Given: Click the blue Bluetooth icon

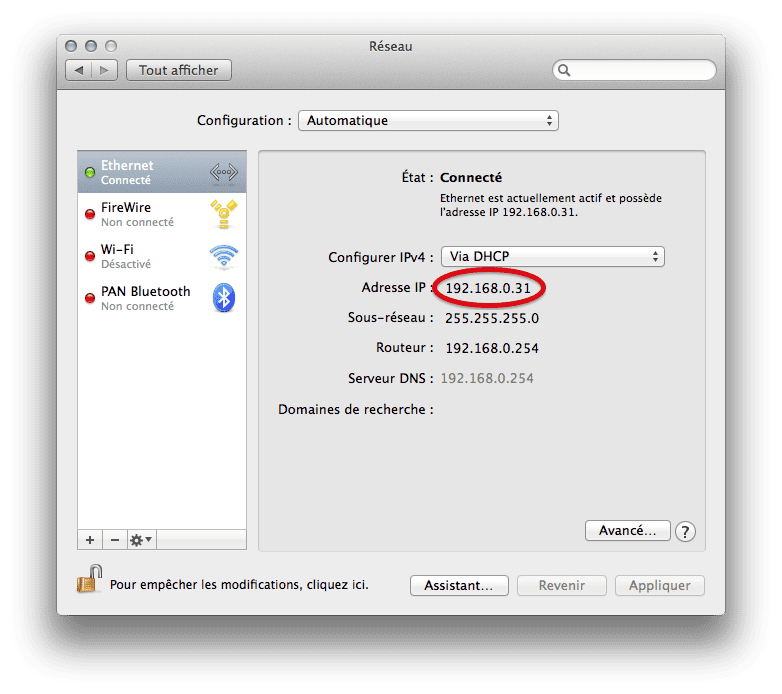Looking at the screenshot, I should [x=224, y=298].
